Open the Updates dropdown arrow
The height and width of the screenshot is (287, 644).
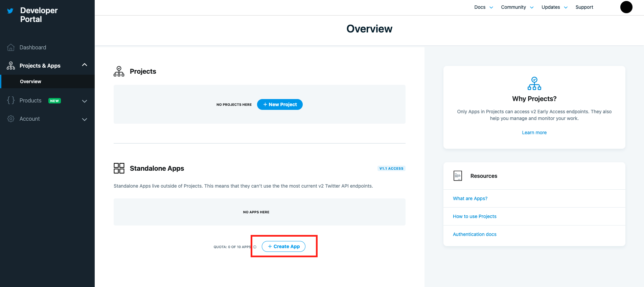[x=566, y=7]
